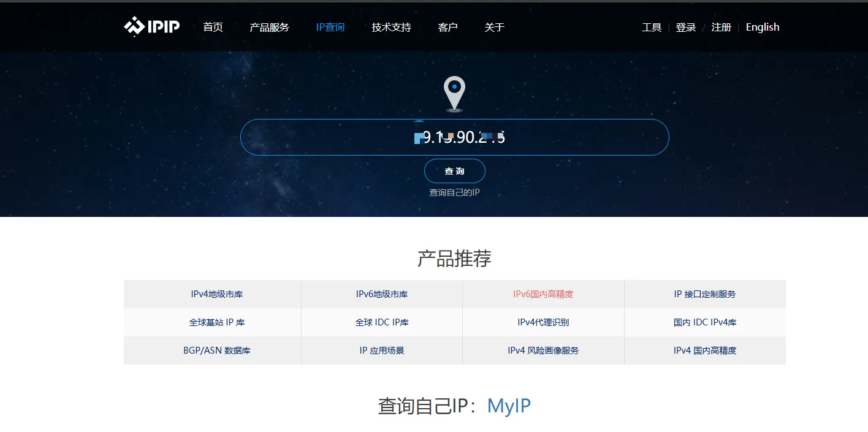Open the 产品服务 menu item
Image resolution: width=868 pixels, height=432 pixels.
pyautogui.click(x=268, y=27)
